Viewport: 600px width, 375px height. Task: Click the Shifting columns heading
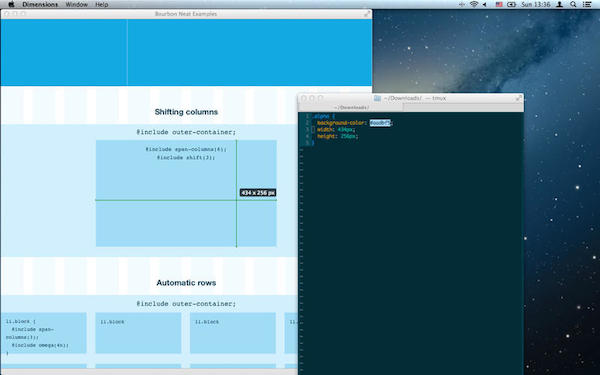(x=186, y=112)
